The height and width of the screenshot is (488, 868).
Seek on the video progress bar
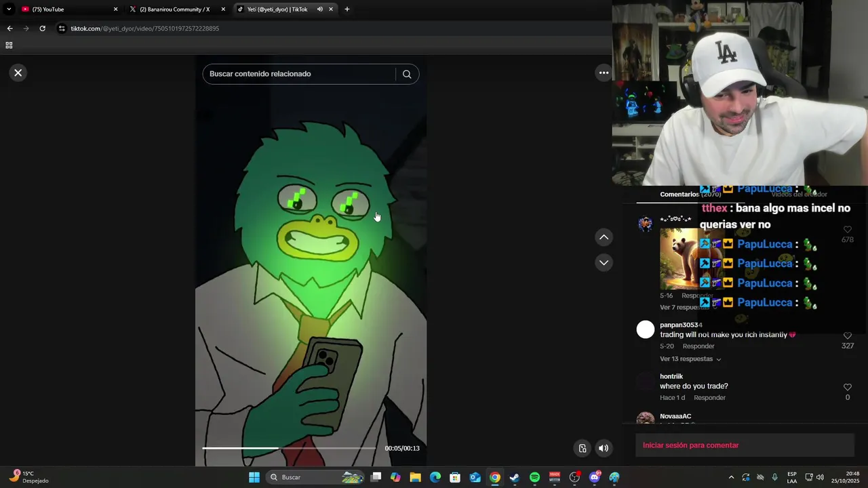click(289, 448)
